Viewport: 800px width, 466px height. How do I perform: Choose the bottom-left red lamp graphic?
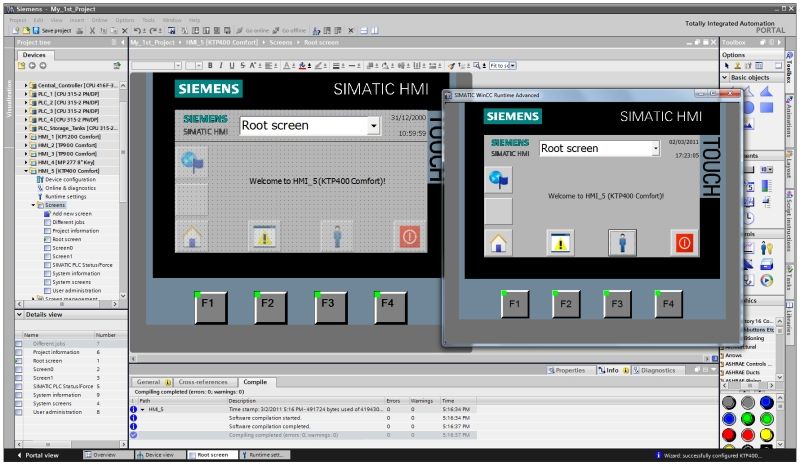(729, 434)
